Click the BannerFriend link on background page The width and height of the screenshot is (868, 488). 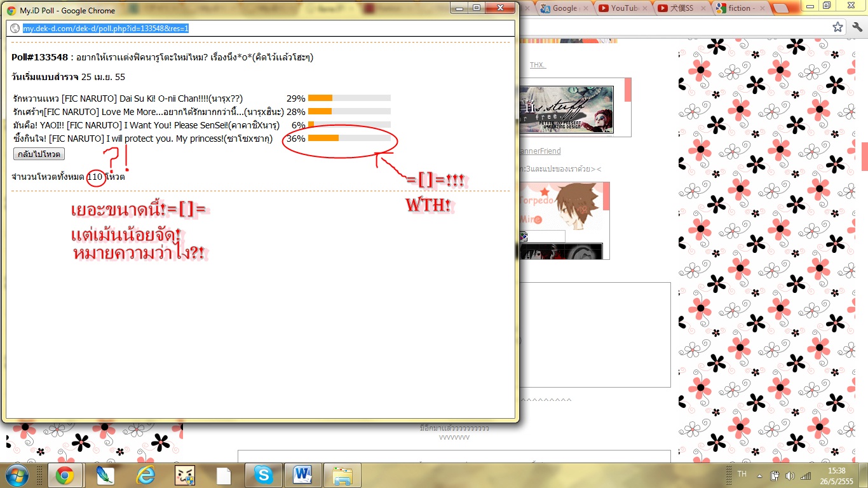click(540, 151)
